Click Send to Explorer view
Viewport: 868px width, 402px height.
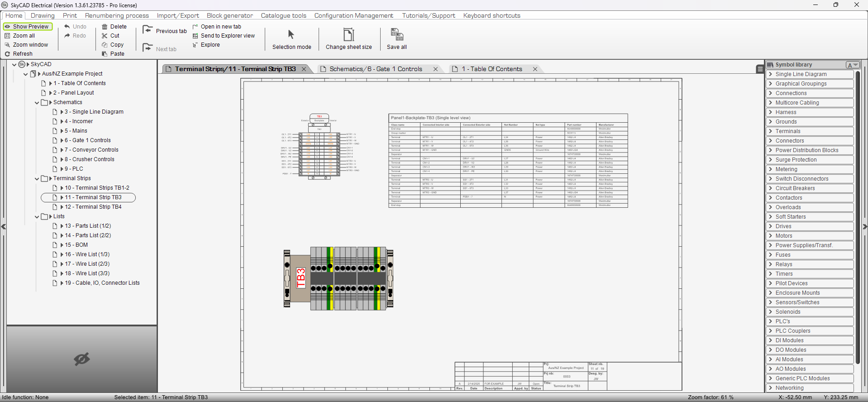[227, 36]
